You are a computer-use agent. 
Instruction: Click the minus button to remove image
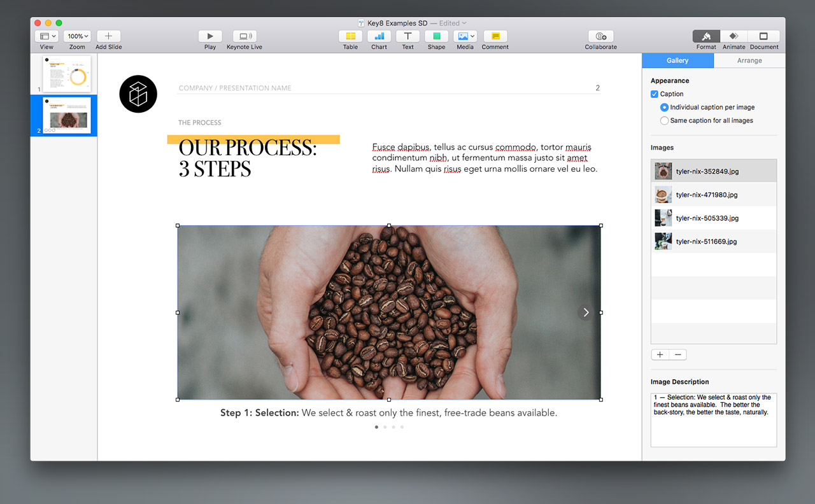pyautogui.click(x=677, y=355)
